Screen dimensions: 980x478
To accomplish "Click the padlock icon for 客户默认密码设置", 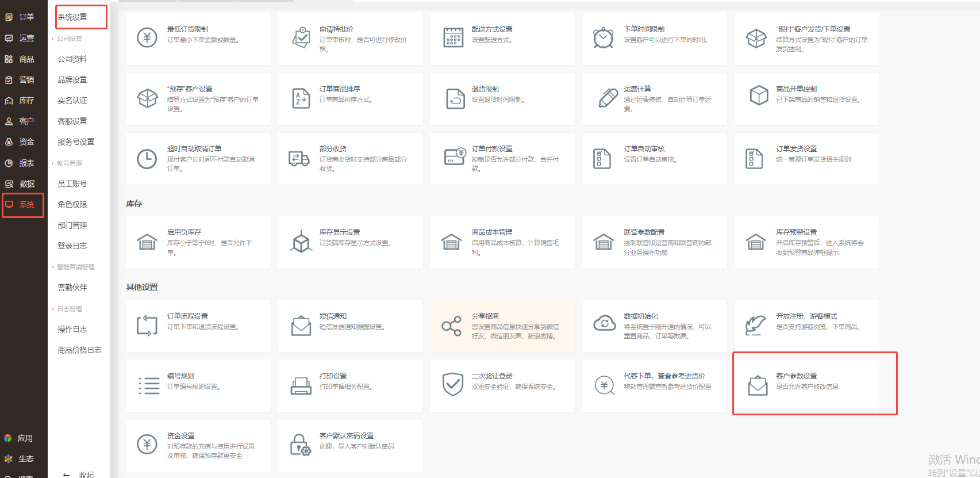I will click(300, 445).
